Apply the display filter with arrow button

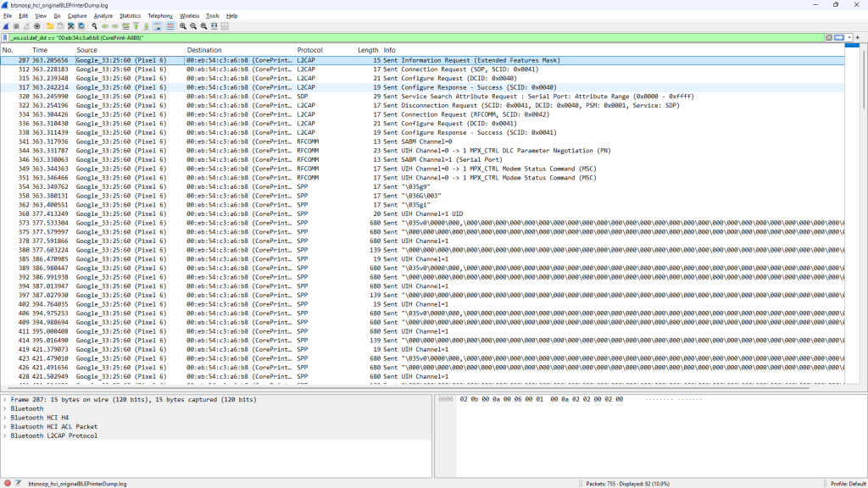point(838,38)
